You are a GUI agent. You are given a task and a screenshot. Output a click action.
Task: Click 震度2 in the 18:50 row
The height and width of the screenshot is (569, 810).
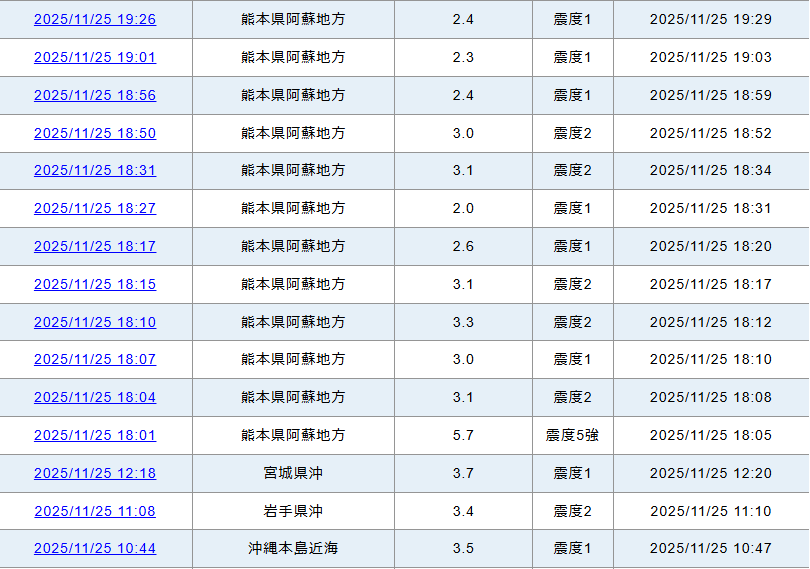pyautogui.click(x=572, y=133)
